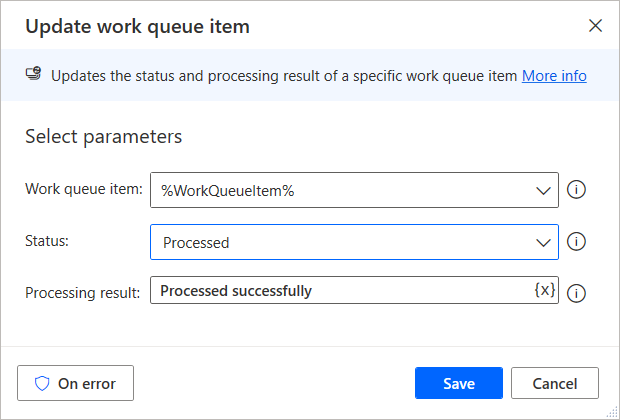
Task: Show info tooltip for Status field
Action: [x=576, y=242]
